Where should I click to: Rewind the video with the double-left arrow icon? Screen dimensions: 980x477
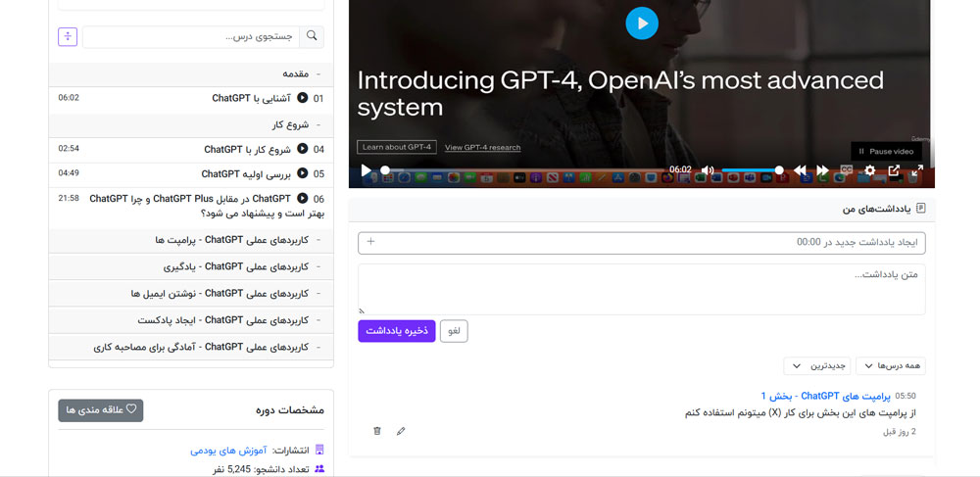click(x=800, y=169)
